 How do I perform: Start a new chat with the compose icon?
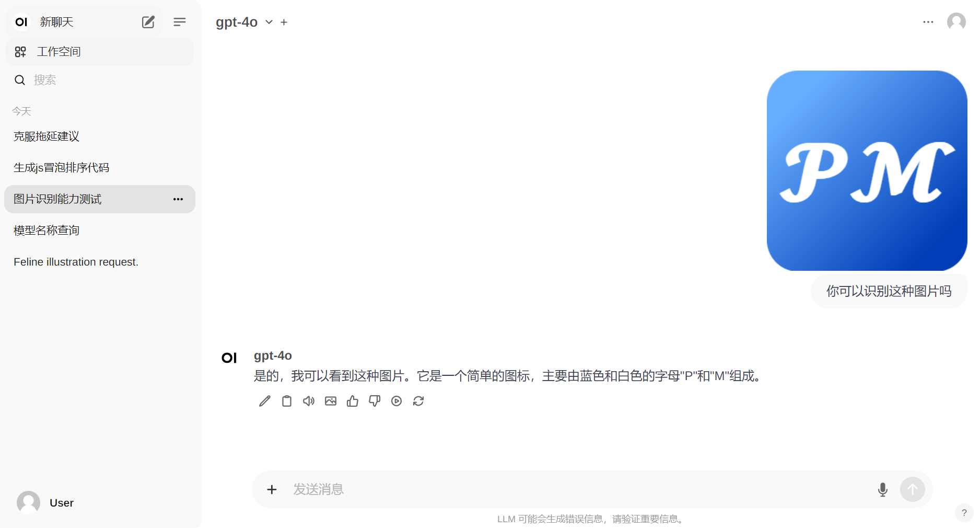tap(148, 22)
